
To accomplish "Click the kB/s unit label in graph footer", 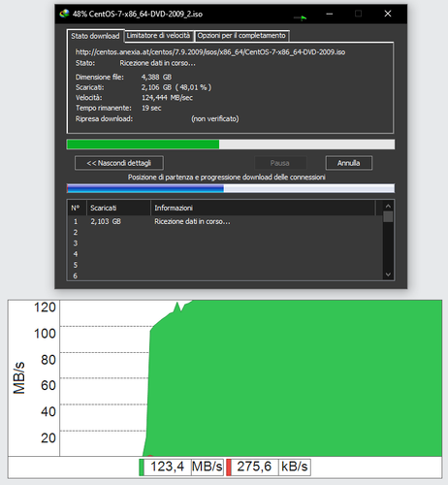I will [295, 467].
